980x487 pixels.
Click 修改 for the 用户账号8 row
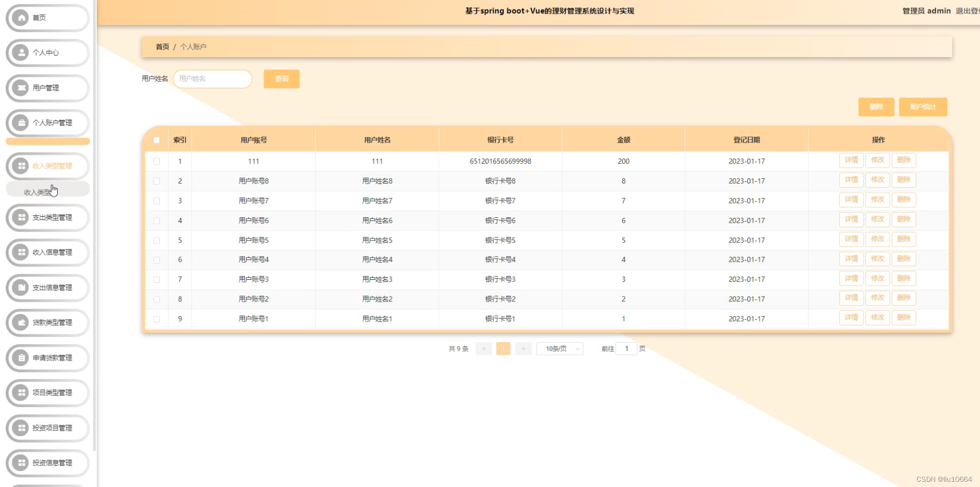coord(877,180)
